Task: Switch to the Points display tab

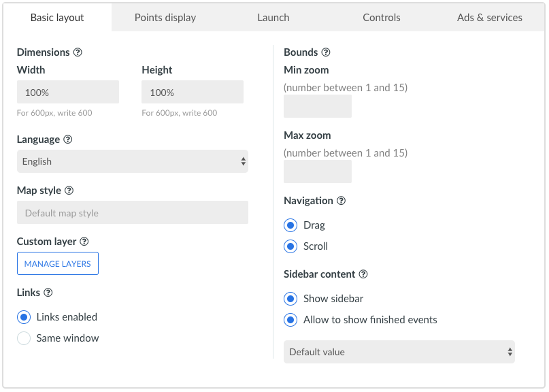Action: click(165, 17)
